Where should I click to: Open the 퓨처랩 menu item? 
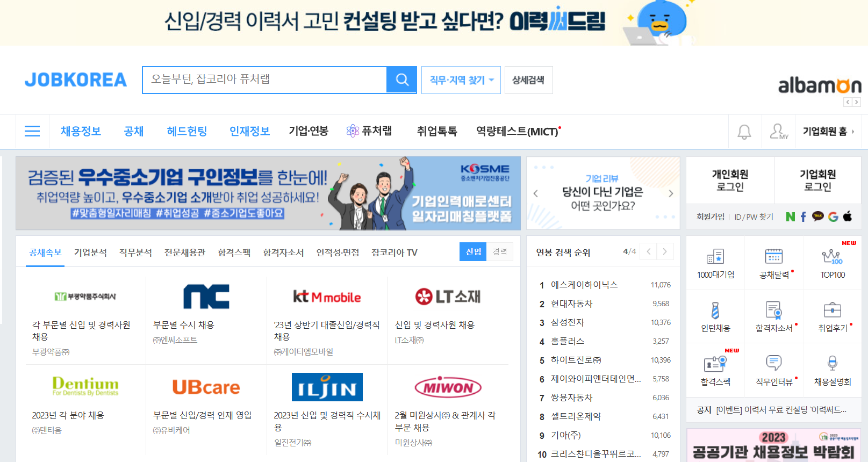point(369,131)
